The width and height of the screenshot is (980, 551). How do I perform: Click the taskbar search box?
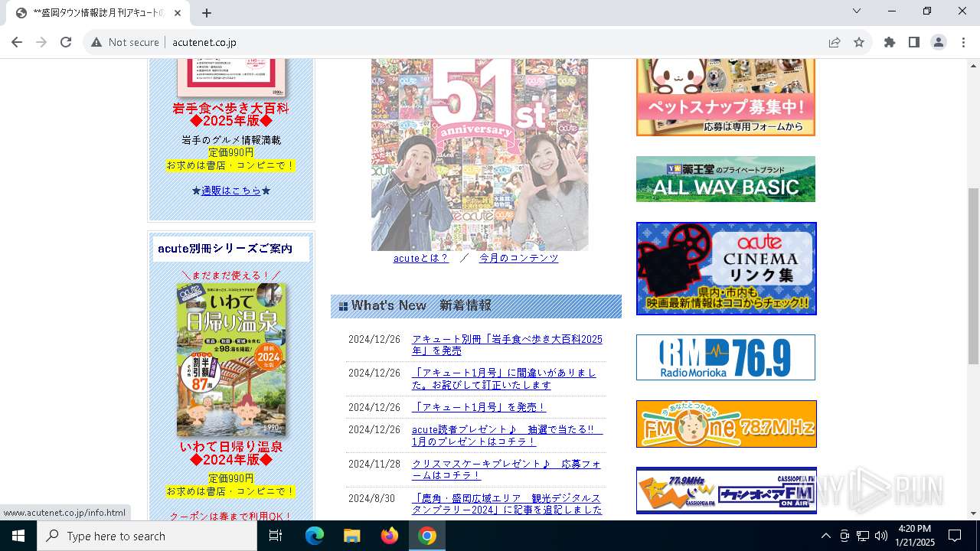tap(147, 536)
